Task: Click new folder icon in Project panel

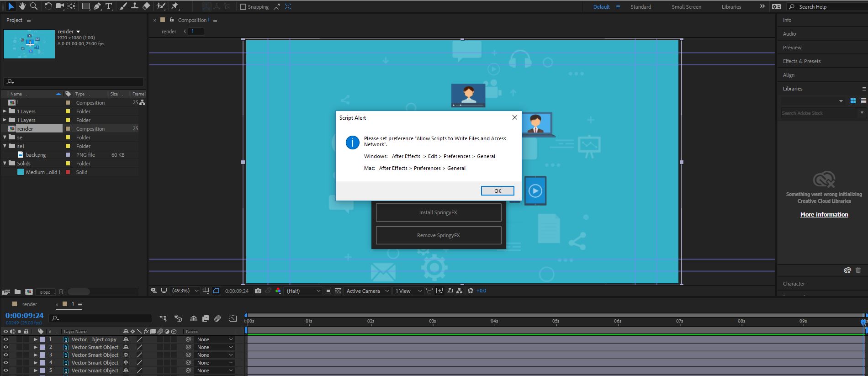Action: 17,292
